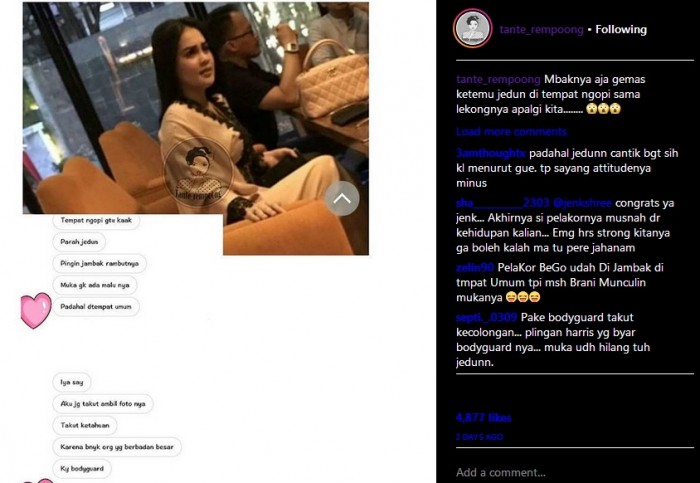Click the 'Pingin jambak rambutnya' chat bubble
Image resolution: width=700 pixels, height=483 pixels.
100,263
